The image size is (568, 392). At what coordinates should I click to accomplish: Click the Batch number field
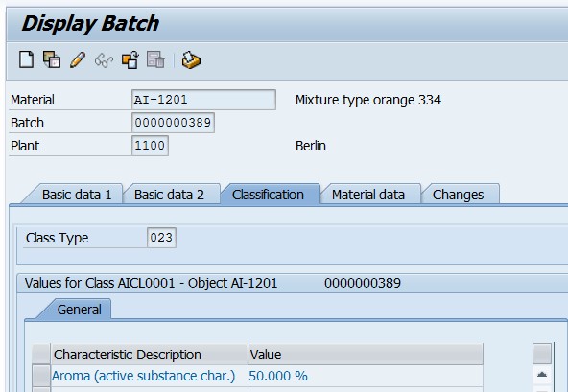173,123
